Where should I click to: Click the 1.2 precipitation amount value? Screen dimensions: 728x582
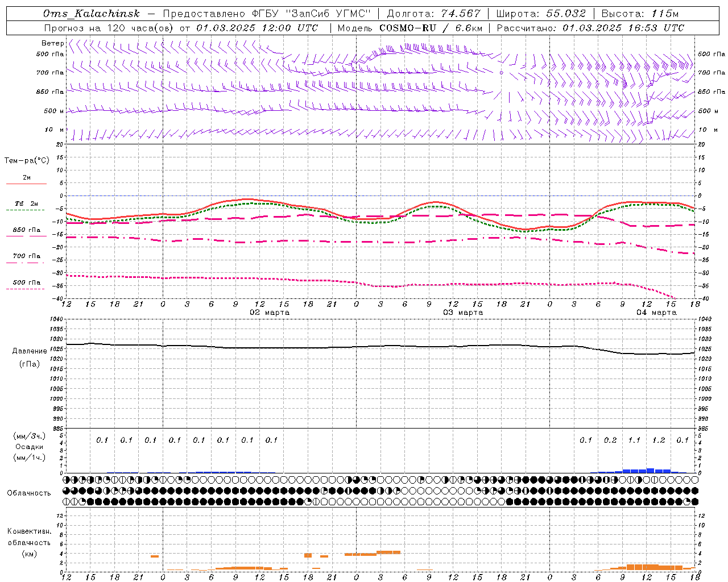659,440
